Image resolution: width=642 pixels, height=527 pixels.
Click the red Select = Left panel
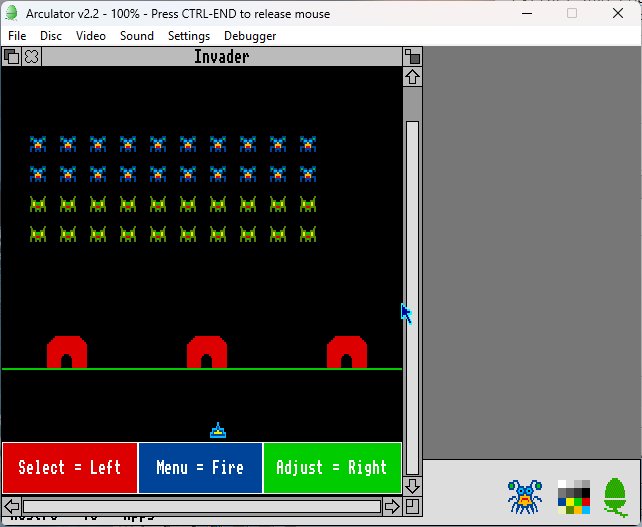70,468
